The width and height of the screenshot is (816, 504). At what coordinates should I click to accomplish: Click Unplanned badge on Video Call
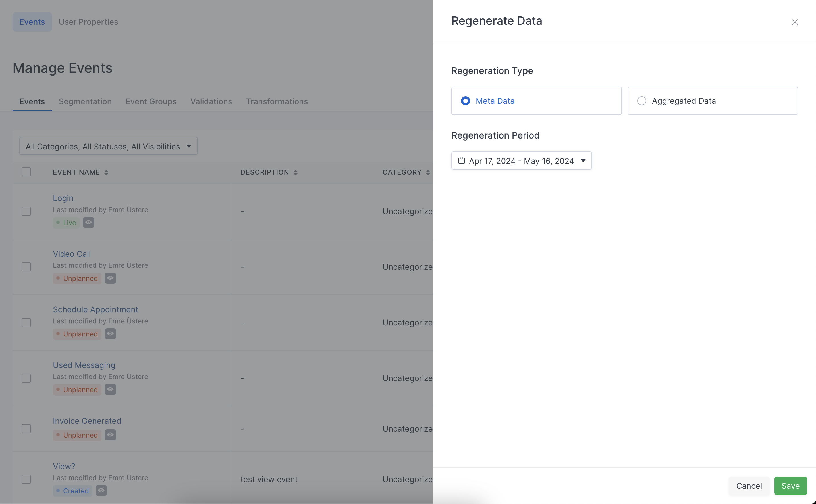click(77, 278)
